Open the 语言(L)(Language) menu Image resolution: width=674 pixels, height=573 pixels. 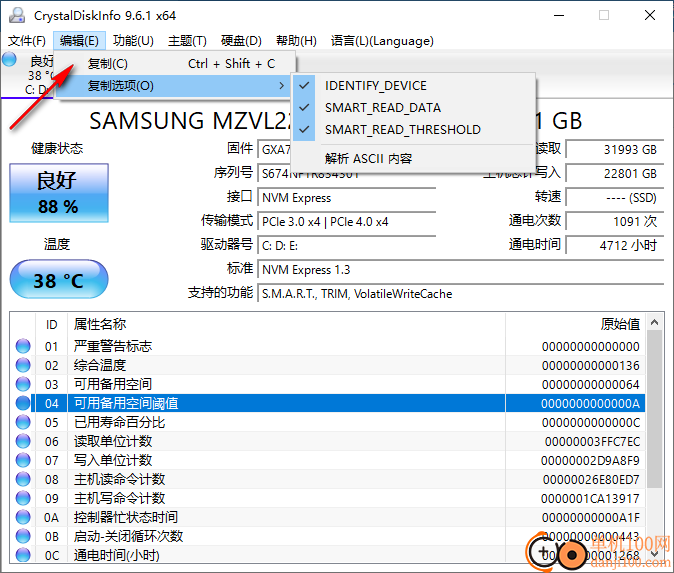382,41
